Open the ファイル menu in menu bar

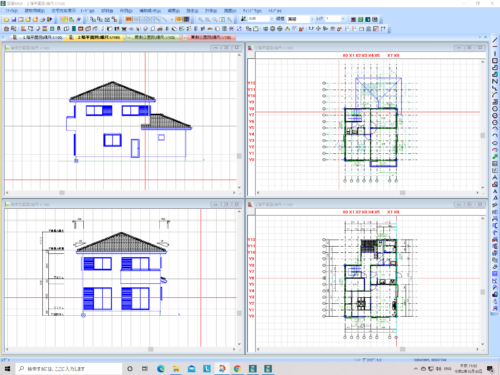[11, 11]
